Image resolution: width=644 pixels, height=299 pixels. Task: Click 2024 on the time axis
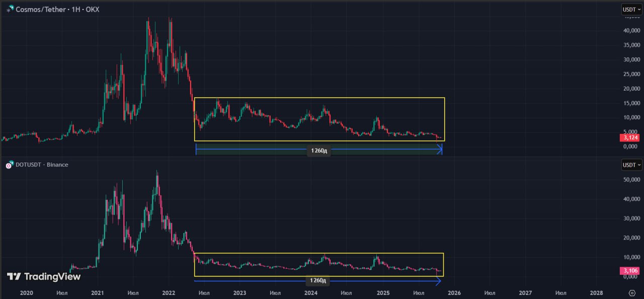[x=311, y=293]
